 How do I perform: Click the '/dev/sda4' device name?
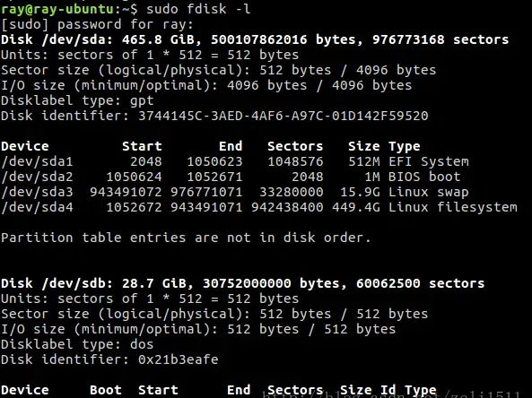click(37, 207)
